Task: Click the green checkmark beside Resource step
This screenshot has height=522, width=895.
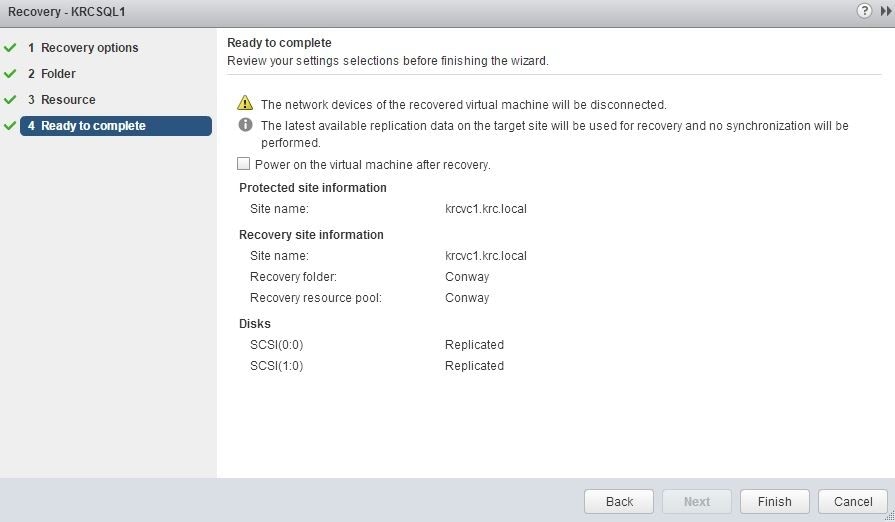Action: 11,100
